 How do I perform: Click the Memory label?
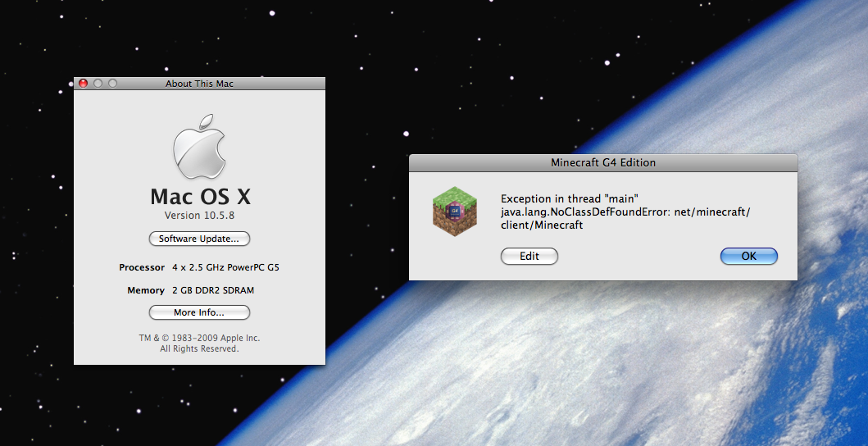146,290
